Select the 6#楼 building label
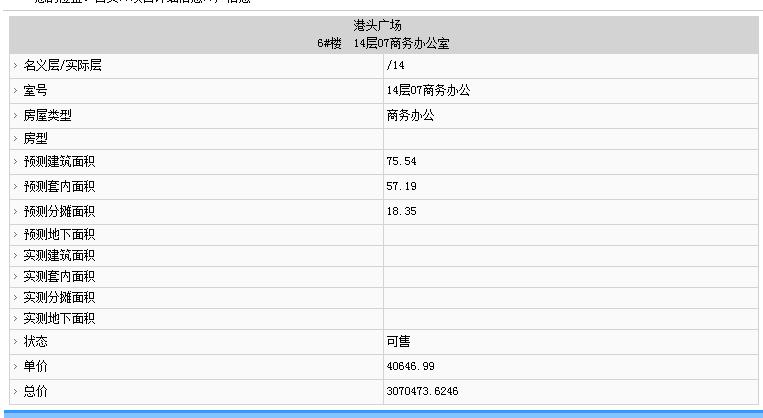Image resolution: width=763 pixels, height=418 pixels. [x=329, y=43]
